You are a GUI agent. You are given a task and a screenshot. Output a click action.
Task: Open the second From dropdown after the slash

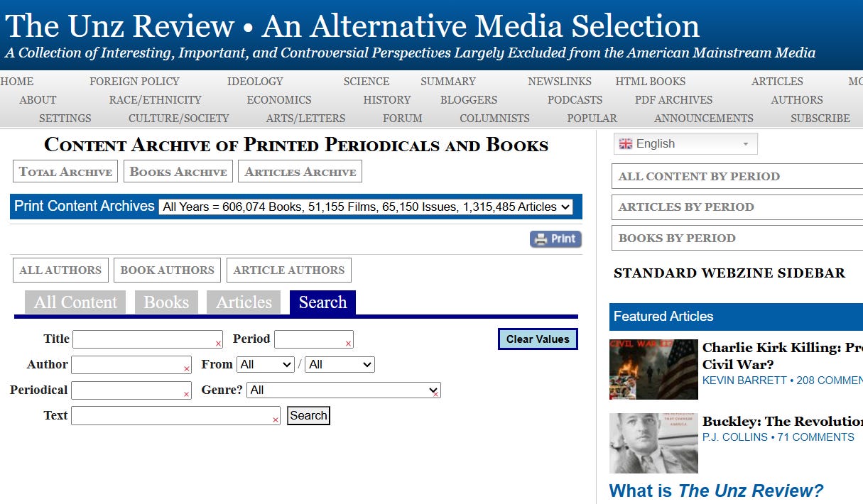[340, 364]
